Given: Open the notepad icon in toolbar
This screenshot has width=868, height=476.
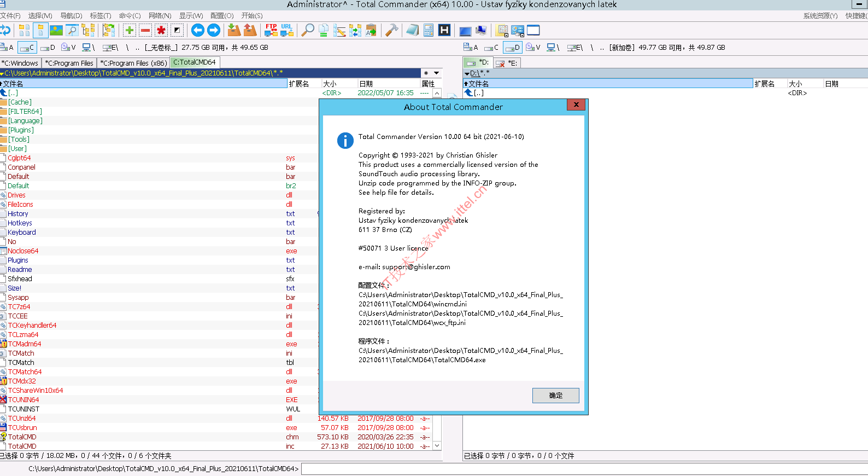Looking at the screenshot, I should click(x=413, y=30).
